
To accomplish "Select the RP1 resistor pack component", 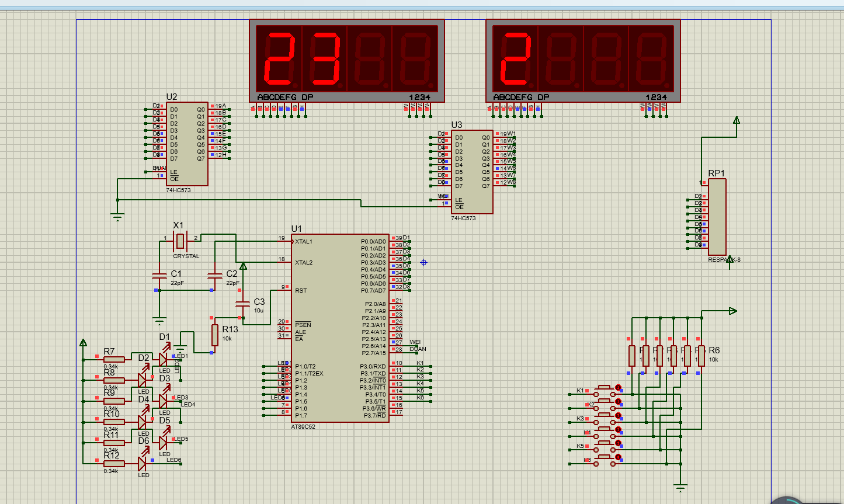I will [717, 217].
